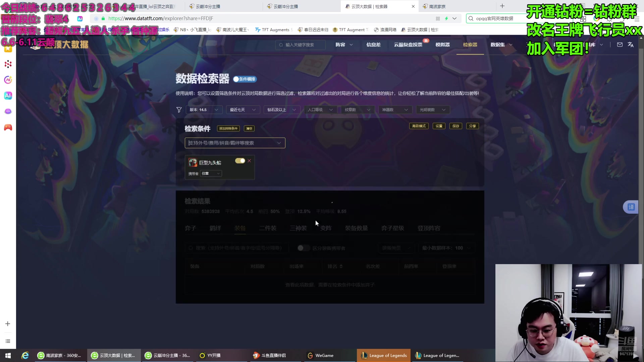This screenshot has width=644, height=362.
Task: Open the 携带者 任意 dropdown
Action: coord(211,174)
